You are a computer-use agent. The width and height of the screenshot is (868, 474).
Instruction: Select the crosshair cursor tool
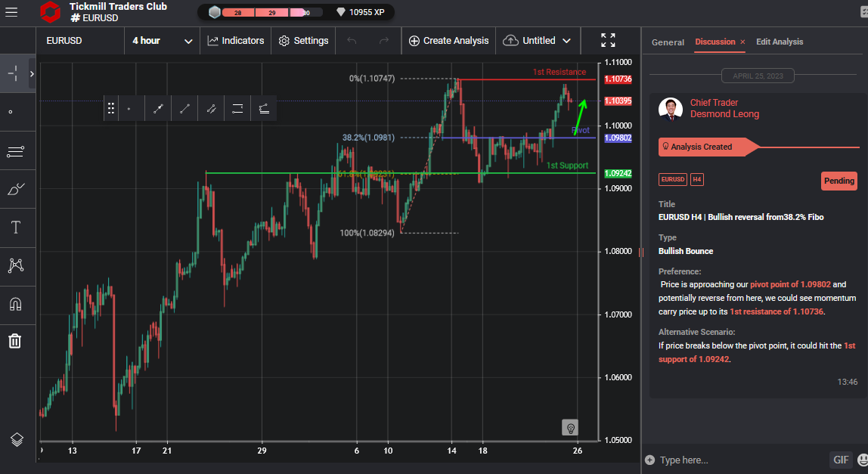(x=14, y=73)
